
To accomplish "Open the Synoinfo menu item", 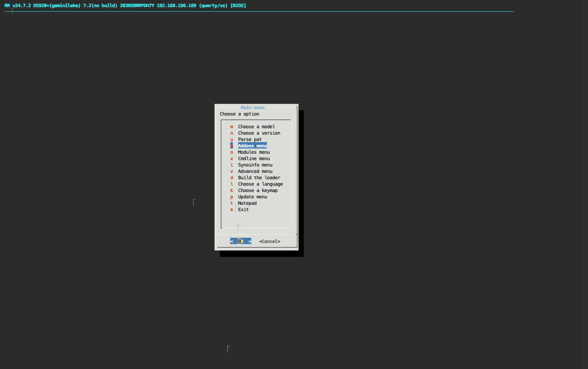I will (255, 165).
